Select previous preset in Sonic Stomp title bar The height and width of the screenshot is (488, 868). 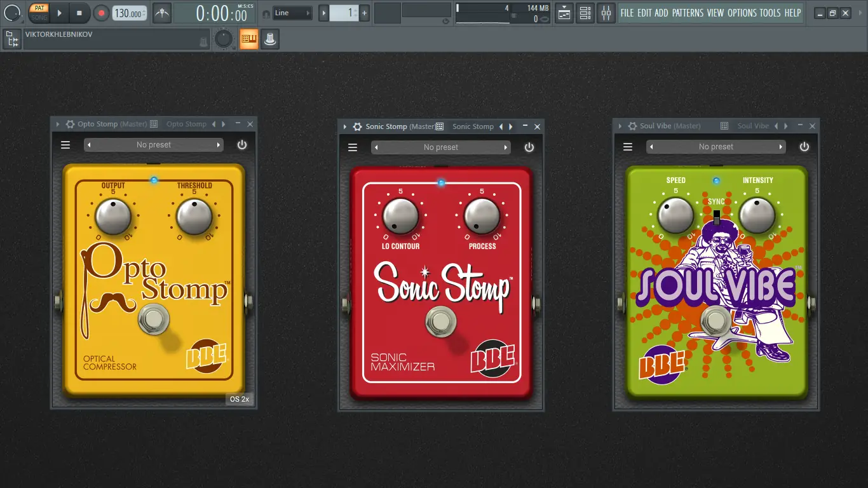point(501,127)
